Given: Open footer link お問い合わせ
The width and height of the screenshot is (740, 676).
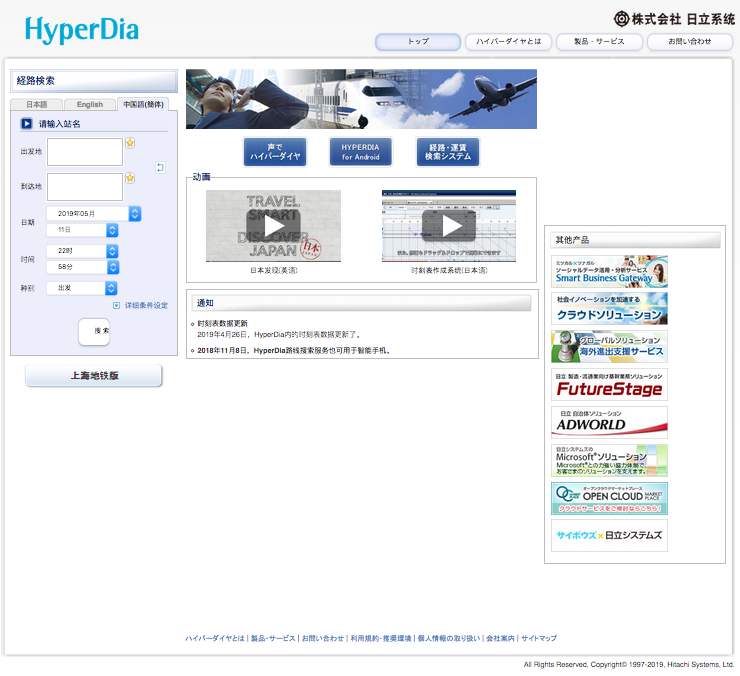Looking at the screenshot, I should [x=323, y=638].
